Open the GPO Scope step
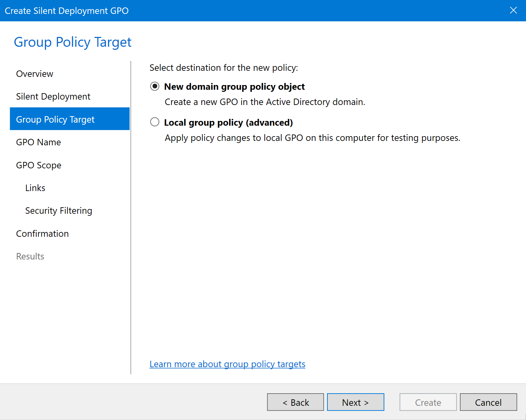 (x=39, y=165)
